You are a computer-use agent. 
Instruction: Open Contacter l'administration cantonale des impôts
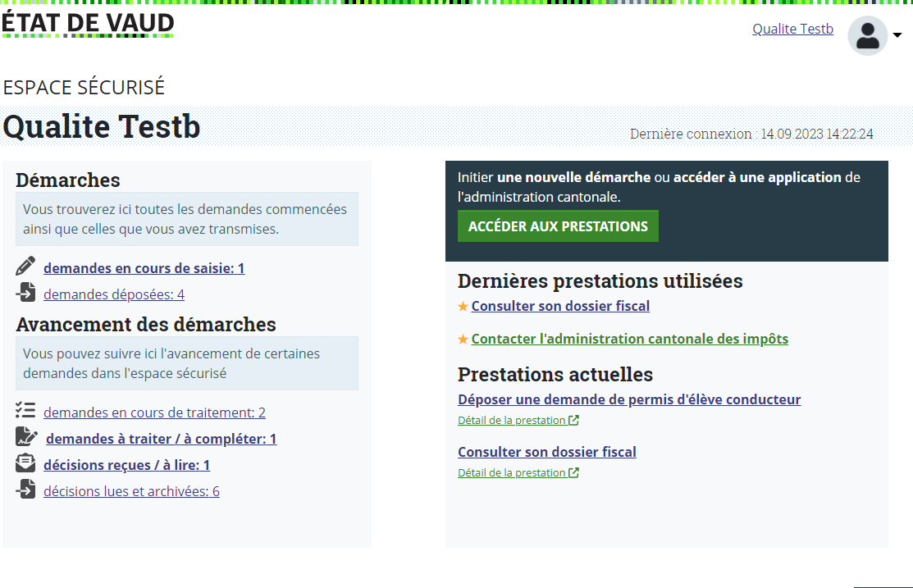pos(629,339)
